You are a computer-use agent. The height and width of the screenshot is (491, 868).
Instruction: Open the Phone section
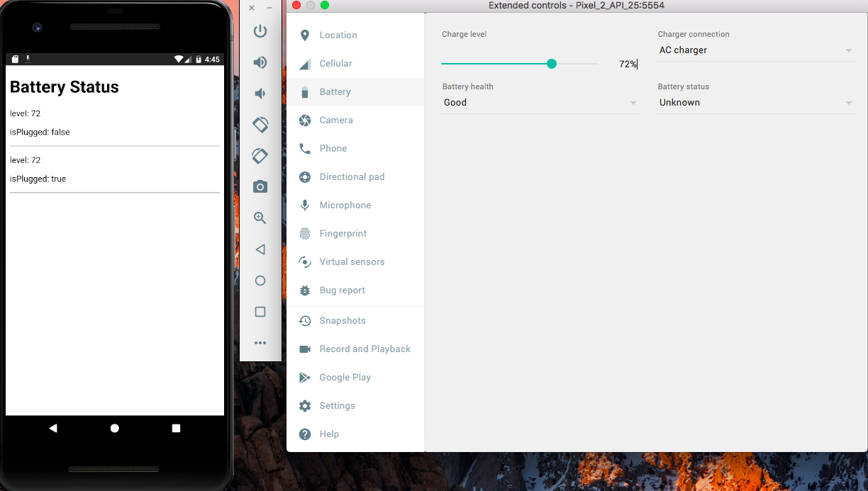355,149
